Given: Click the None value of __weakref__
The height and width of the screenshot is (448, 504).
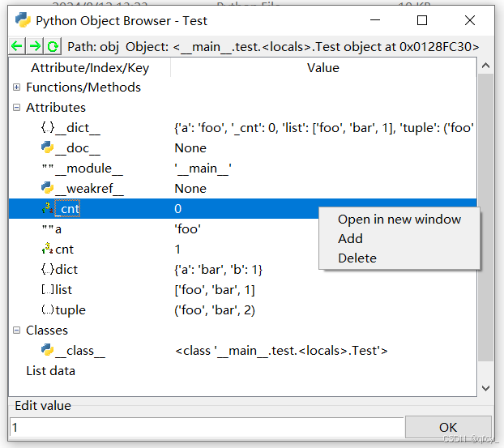Looking at the screenshot, I should tap(190, 189).
